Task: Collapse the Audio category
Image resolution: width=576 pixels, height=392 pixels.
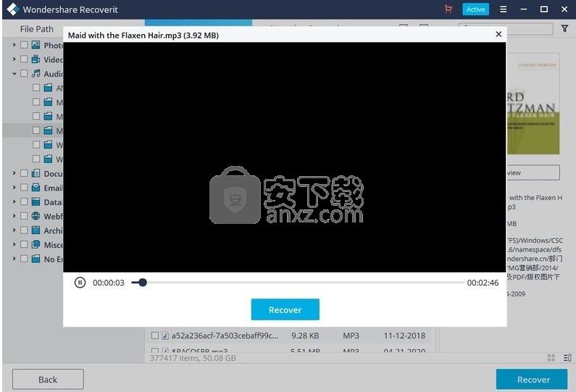Action: coord(14,73)
